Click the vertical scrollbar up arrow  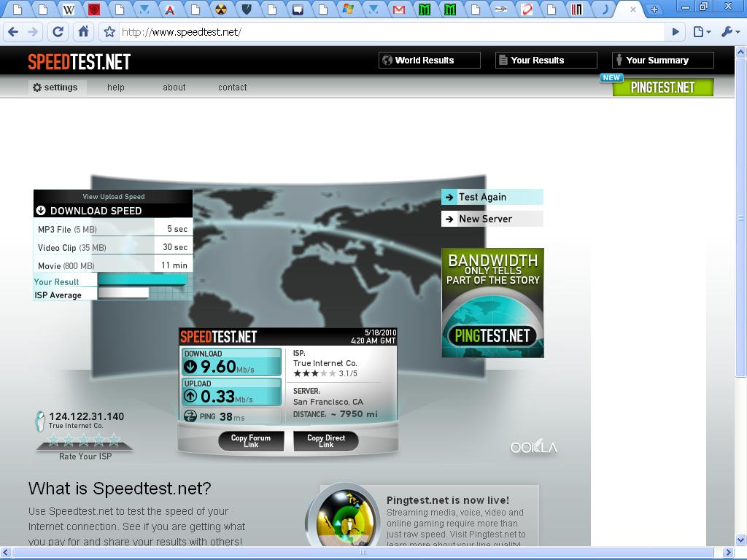point(740,52)
